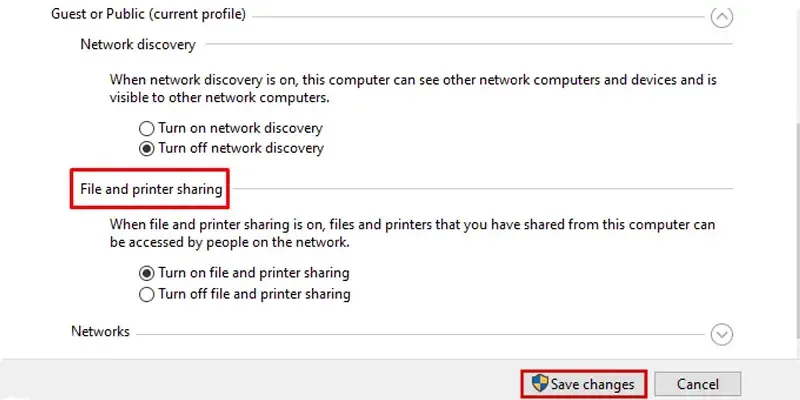Click the divider line beside Networks heading
The image size is (800, 400).
click(x=420, y=335)
